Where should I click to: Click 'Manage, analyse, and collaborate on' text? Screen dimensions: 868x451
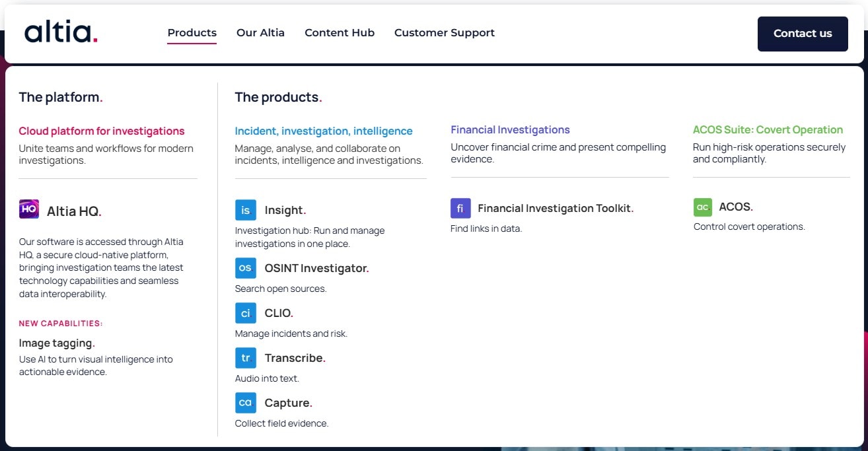tap(329, 154)
